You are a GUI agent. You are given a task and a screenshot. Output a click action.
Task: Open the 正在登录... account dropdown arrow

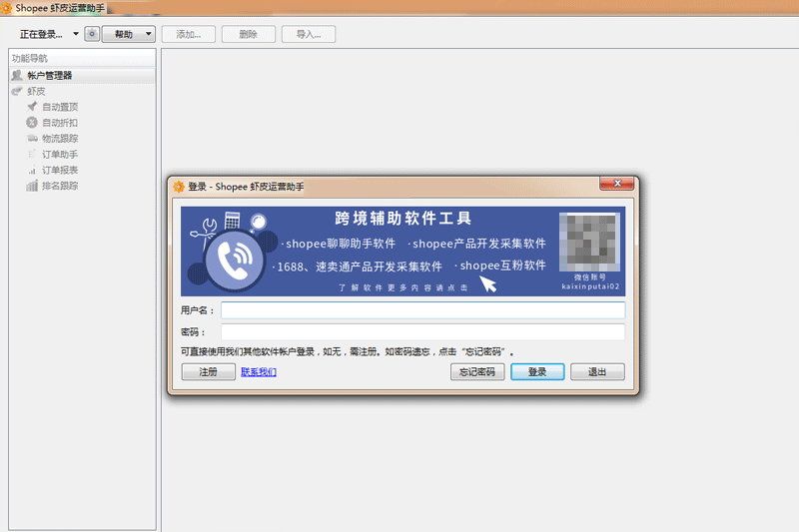(76, 34)
